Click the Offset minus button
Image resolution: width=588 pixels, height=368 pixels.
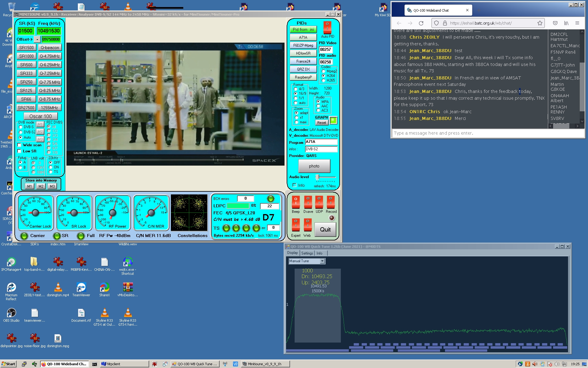tap(37, 39)
